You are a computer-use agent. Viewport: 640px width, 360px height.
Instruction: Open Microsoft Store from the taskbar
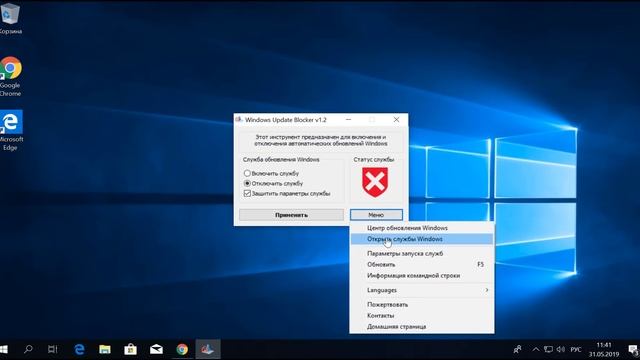point(131,349)
